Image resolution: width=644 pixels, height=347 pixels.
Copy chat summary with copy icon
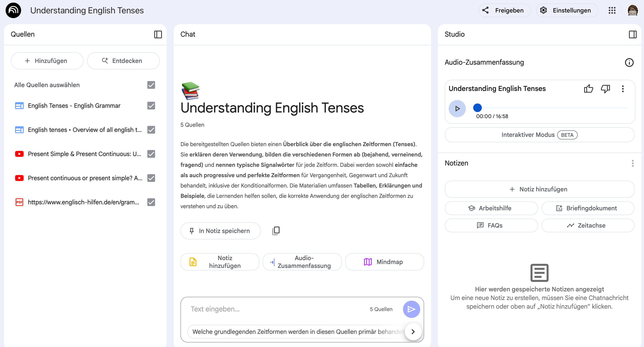(x=275, y=231)
